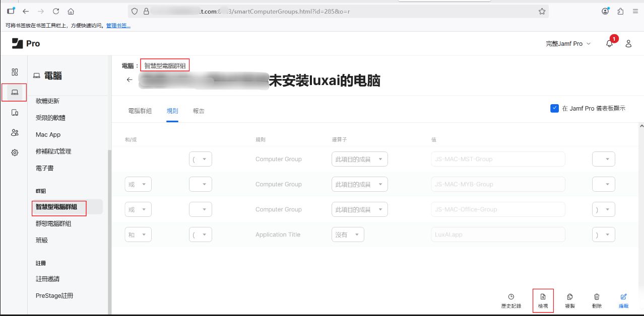The width and height of the screenshot is (644, 316).
Task: Open the Settings gear in left rail
Action: point(15,152)
